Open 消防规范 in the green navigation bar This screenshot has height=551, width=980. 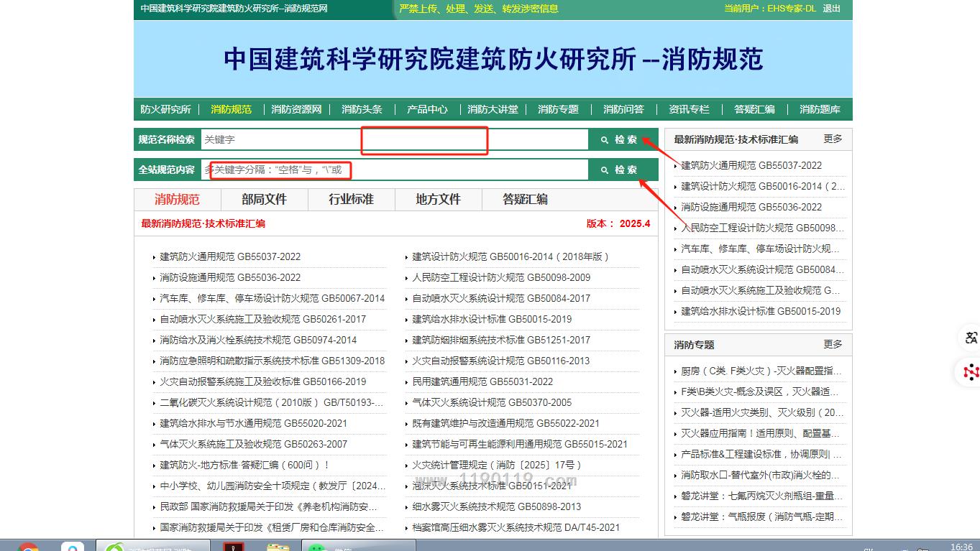tap(231, 109)
